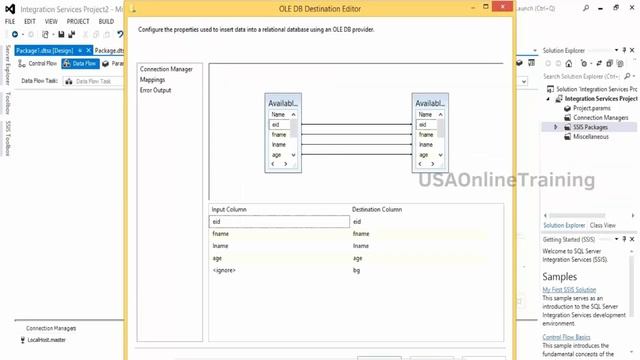Open the document tabs overflow dropdown
Image resolution: width=640 pixels, height=360 pixels.
coord(535,50)
